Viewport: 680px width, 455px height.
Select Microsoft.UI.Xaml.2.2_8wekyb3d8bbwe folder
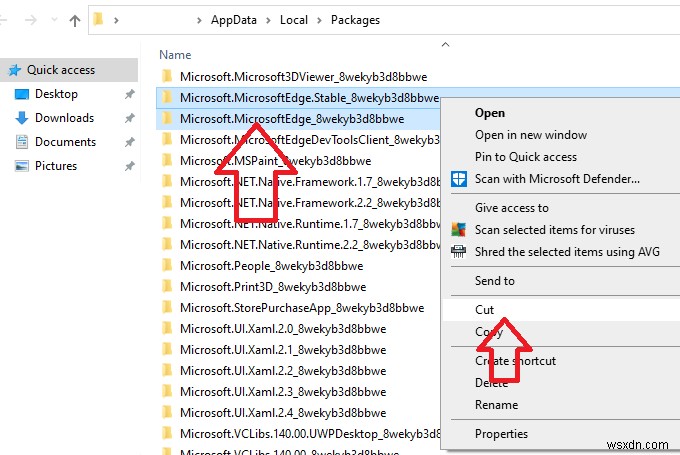click(283, 371)
